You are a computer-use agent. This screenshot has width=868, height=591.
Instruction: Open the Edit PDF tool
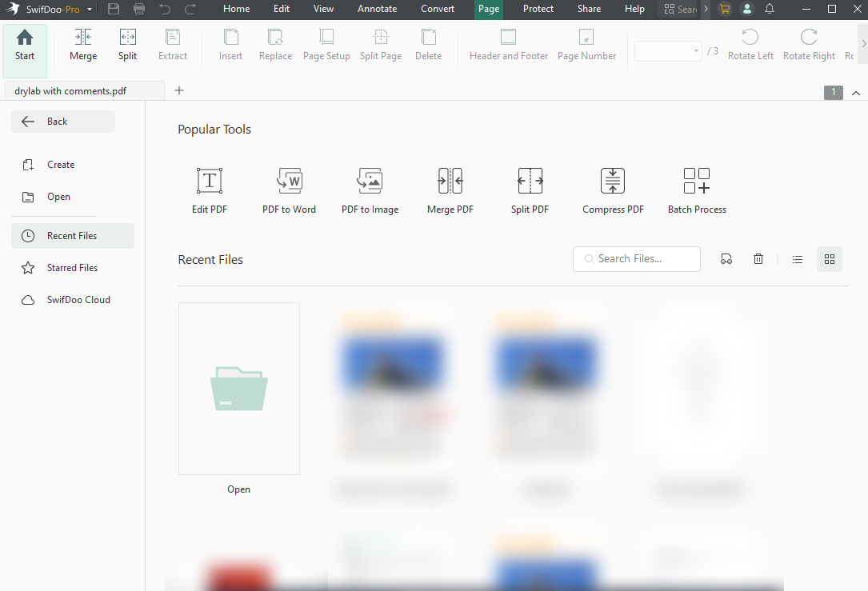coord(209,190)
